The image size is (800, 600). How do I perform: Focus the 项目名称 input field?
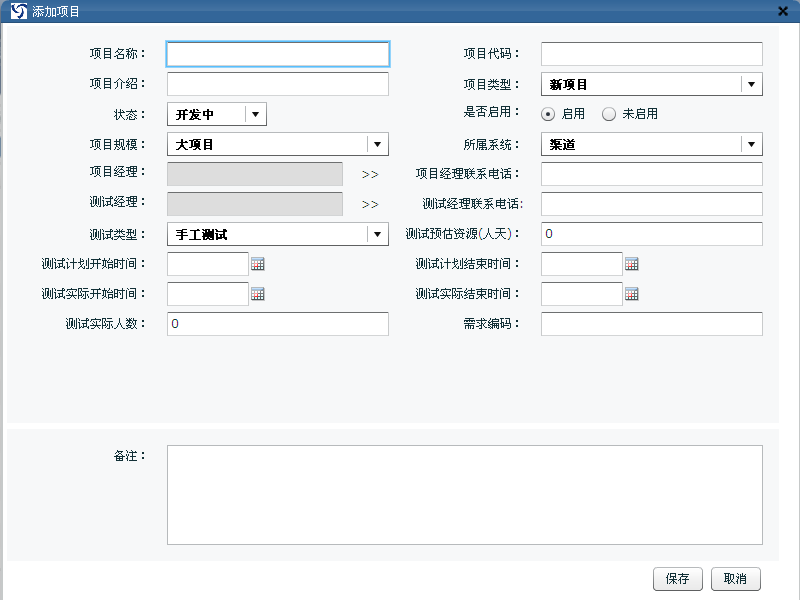click(x=277, y=54)
